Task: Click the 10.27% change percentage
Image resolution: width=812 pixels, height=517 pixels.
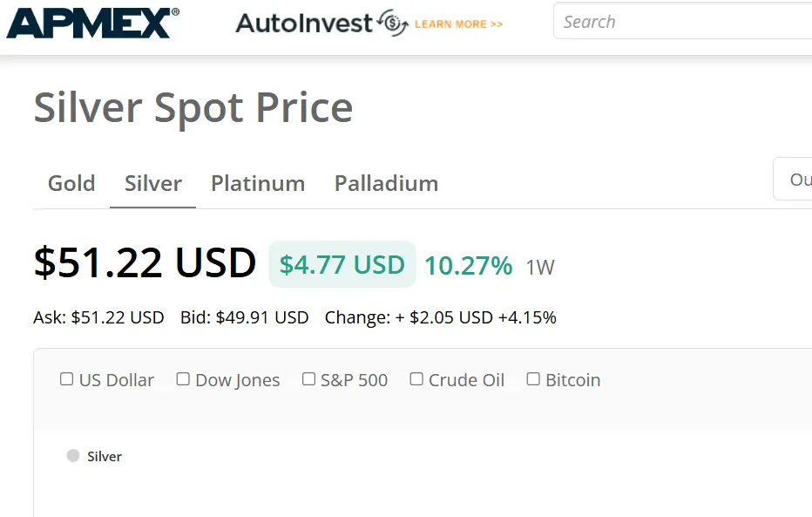Action: (468, 265)
